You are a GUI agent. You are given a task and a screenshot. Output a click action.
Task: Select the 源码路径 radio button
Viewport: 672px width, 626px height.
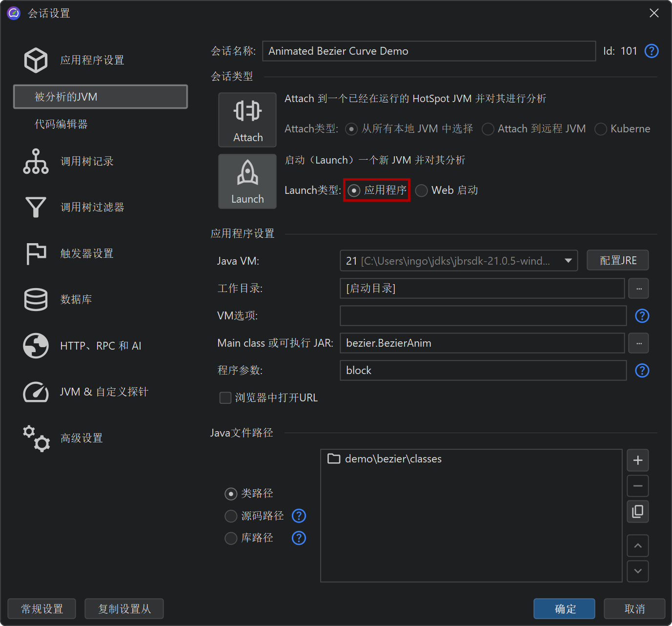tap(231, 516)
